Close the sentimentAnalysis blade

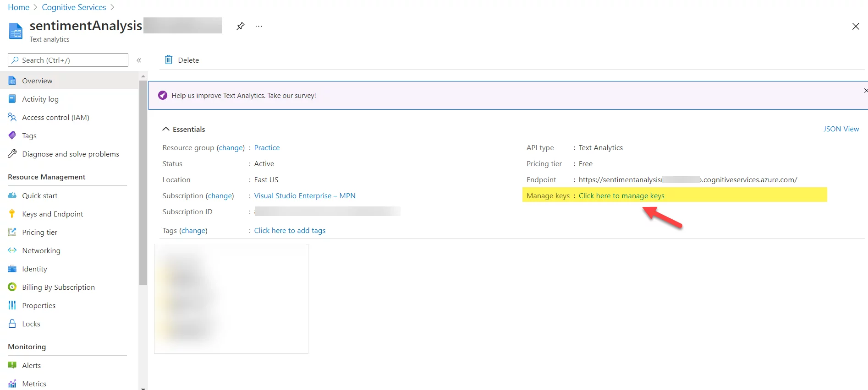(856, 26)
